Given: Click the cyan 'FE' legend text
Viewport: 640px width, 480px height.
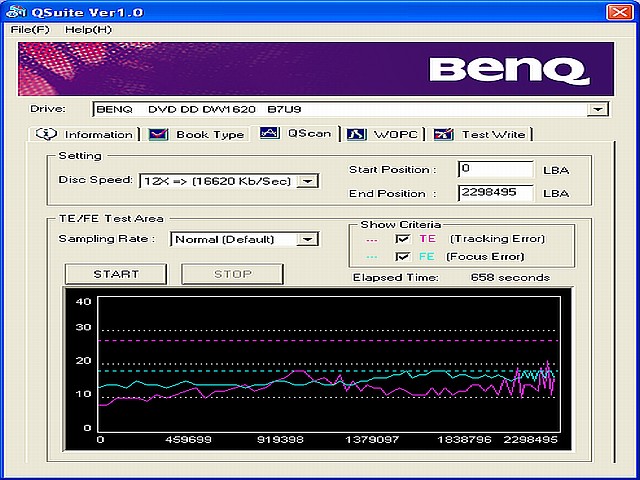Looking at the screenshot, I should click(427, 256).
